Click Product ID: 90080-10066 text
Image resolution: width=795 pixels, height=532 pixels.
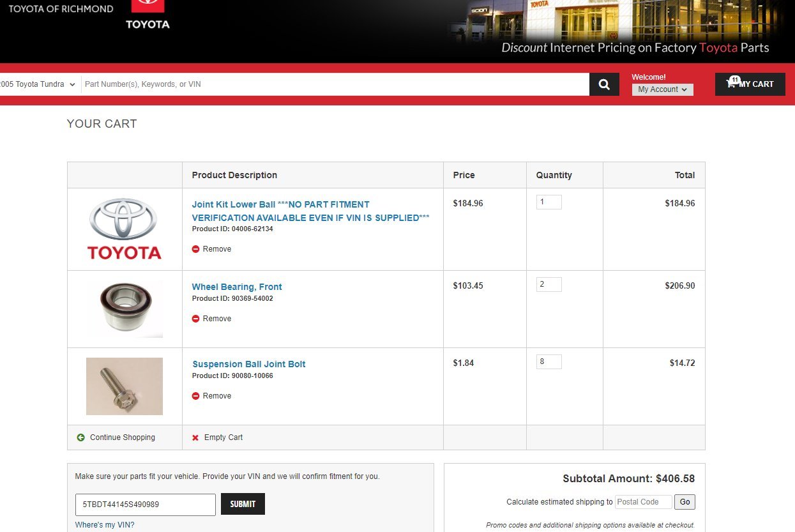pos(232,376)
